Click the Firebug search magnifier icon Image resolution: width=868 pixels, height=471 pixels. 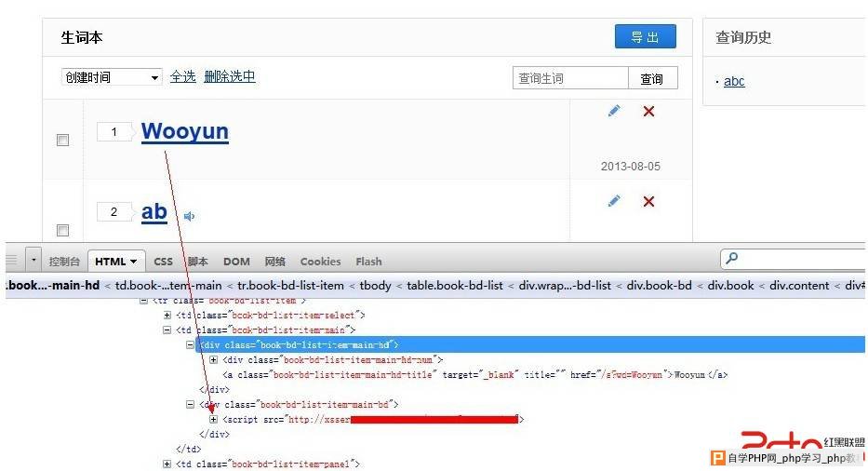click(x=732, y=258)
